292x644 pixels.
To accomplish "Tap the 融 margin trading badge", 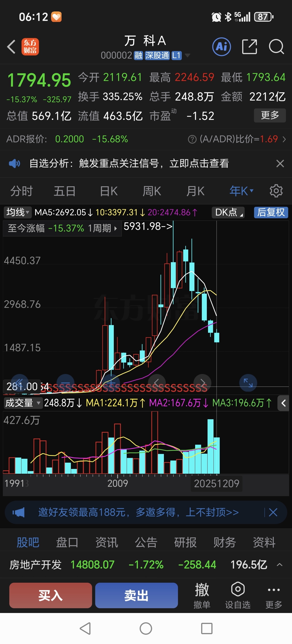I will (x=138, y=55).
